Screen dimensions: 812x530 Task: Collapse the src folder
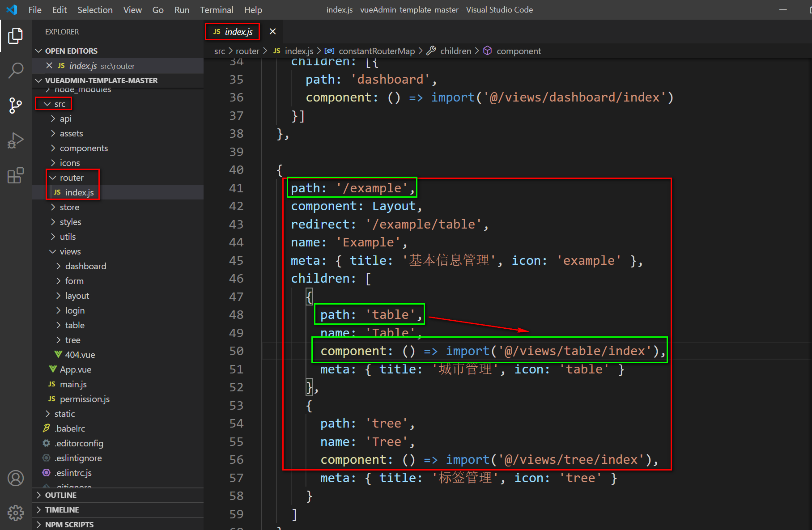[x=60, y=104]
